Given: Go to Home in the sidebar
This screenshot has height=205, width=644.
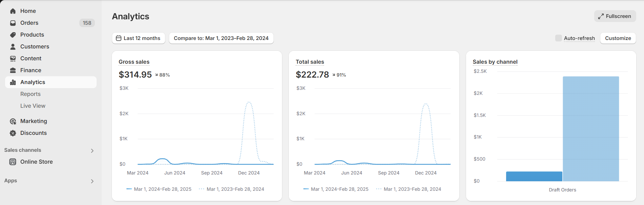Looking at the screenshot, I should (x=51, y=11).
